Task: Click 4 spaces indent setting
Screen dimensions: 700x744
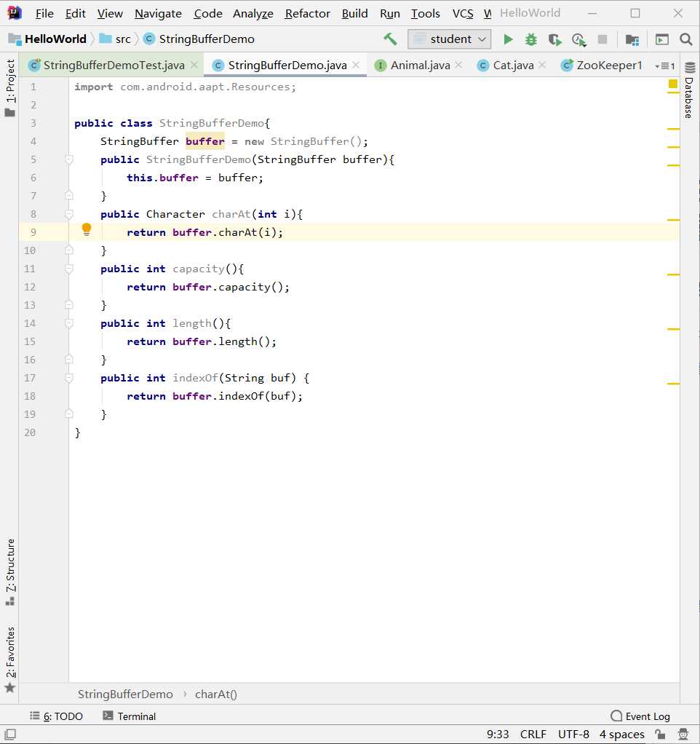Action: (621, 734)
